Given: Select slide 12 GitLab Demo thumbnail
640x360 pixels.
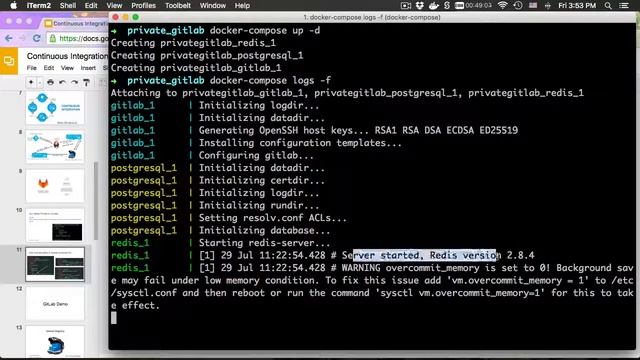Looking at the screenshot, I should point(55,303).
